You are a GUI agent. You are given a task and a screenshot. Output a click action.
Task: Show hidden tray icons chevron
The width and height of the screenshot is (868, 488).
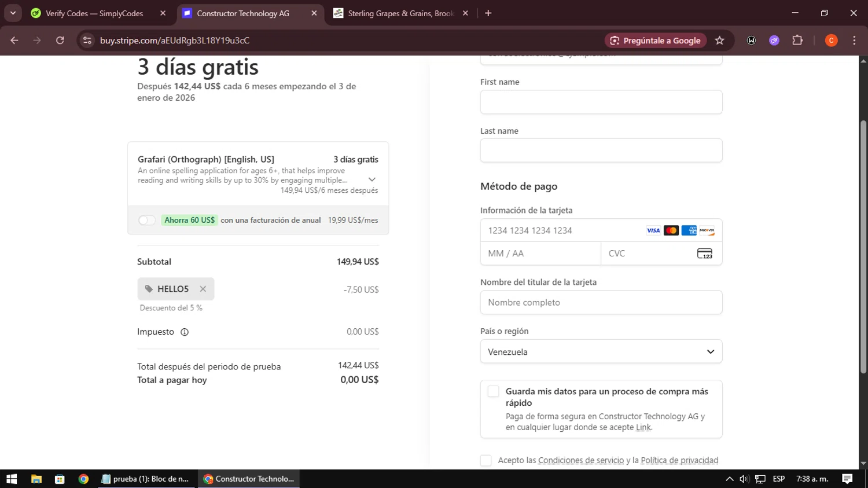[x=729, y=479]
